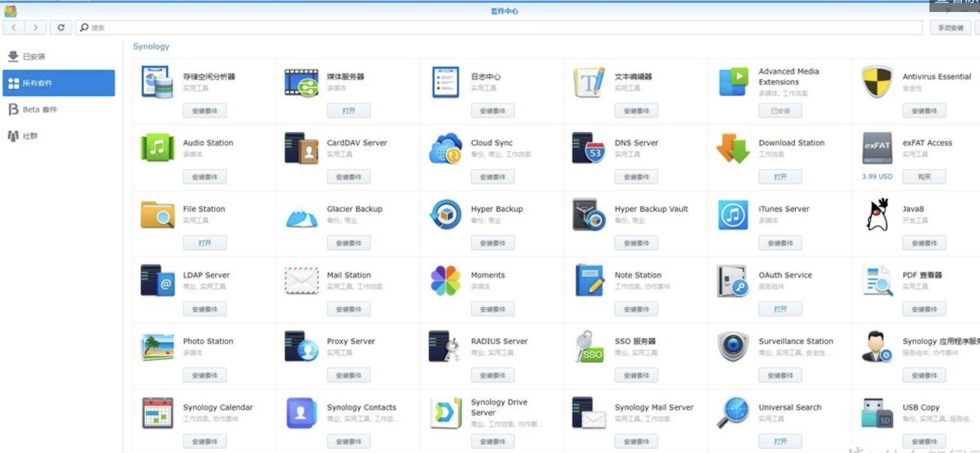Screen dimensions: 980x453
Task: Select the Synology Mail Server icon
Action: coord(589,413)
